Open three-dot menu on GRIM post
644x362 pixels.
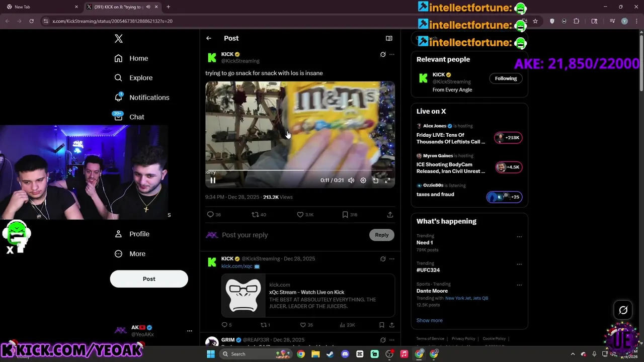pos(392,340)
